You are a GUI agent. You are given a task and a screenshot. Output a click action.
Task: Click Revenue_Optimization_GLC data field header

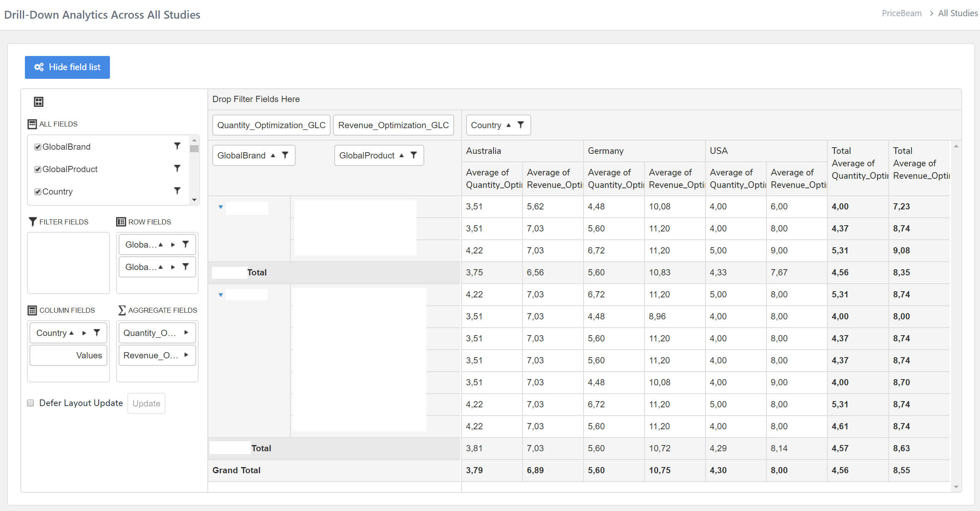click(x=394, y=125)
